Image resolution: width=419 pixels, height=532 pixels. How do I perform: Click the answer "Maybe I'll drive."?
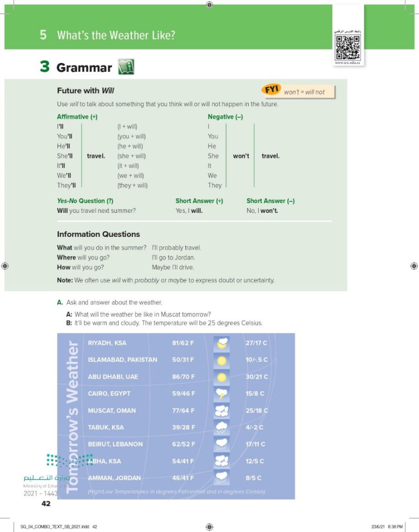[x=173, y=267]
